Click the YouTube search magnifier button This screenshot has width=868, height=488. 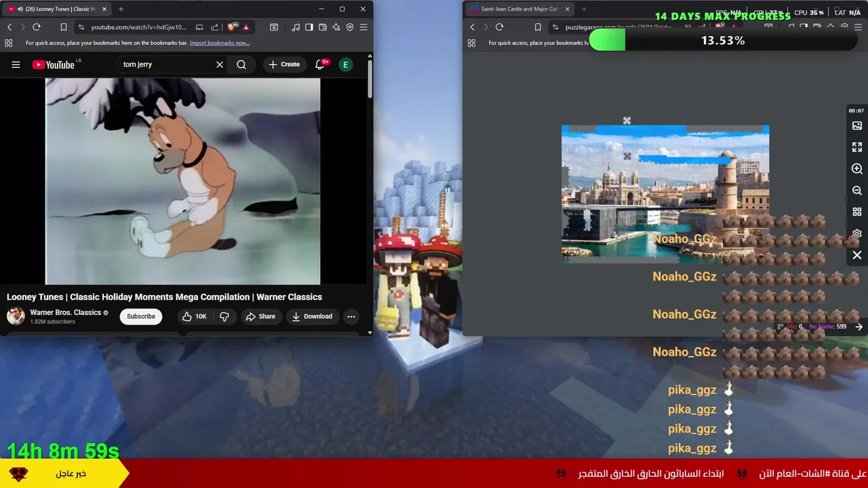pos(241,64)
